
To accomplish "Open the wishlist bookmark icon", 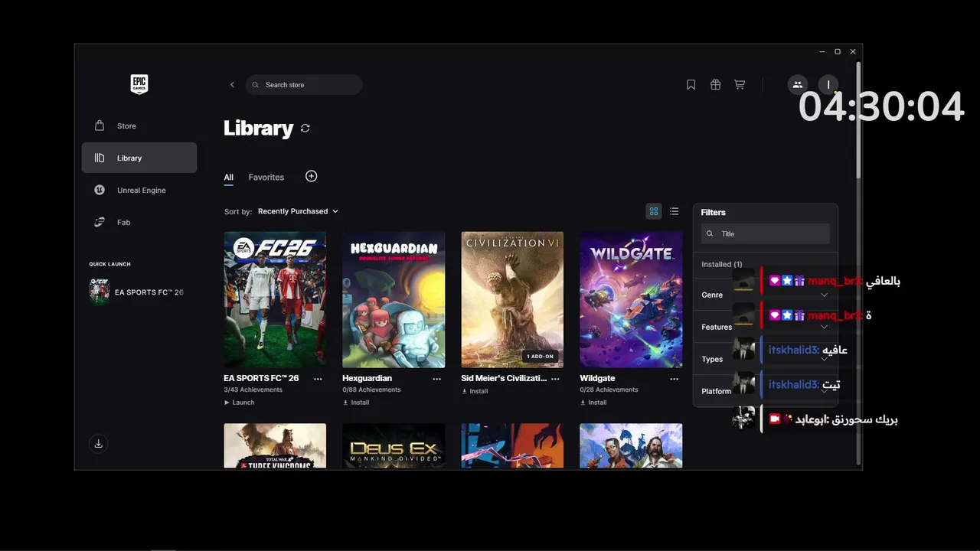I will click(x=691, y=85).
